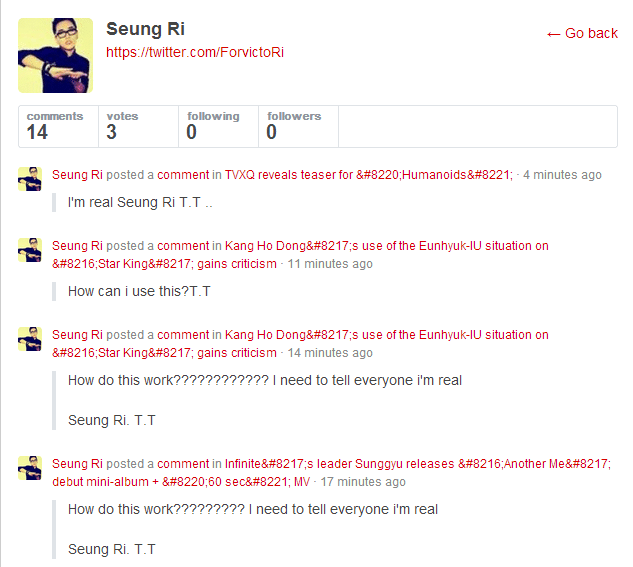Click avatar icon beside the TVXQ comment
The image size is (633, 567).
[x=30, y=179]
